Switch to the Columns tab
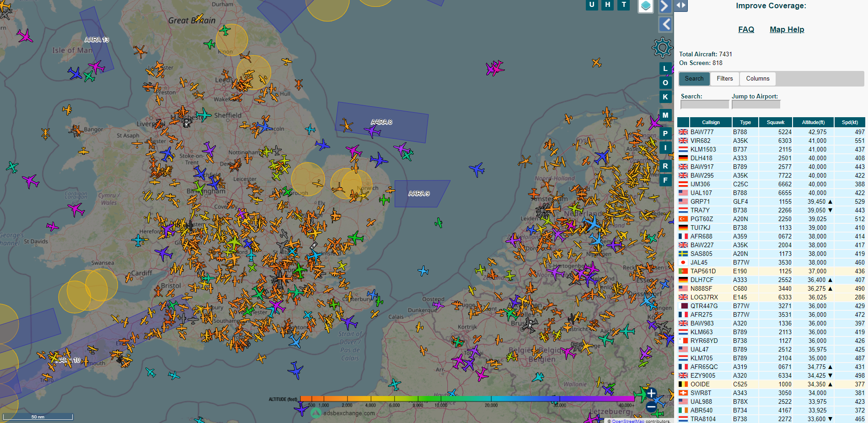This screenshot has height=423, width=868. [x=758, y=79]
